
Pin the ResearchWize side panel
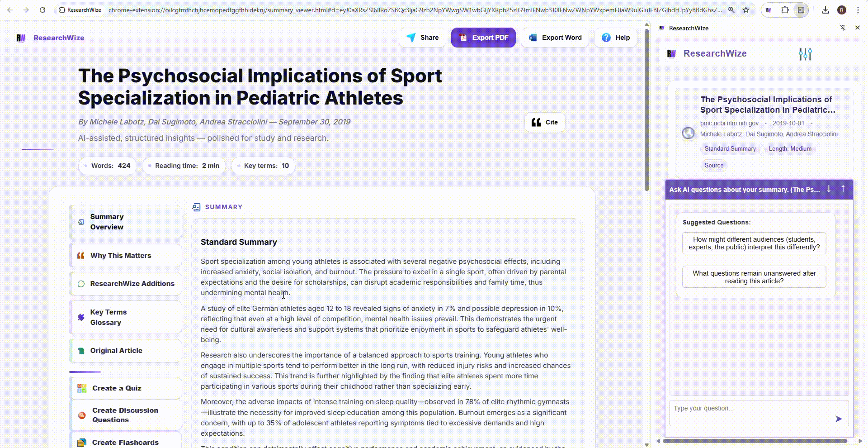(x=843, y=28)
